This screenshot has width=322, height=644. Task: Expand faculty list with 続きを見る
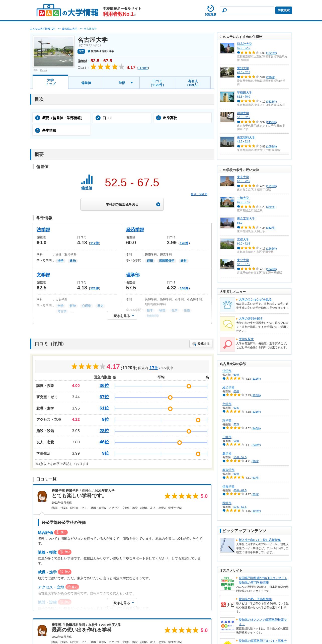(x=122, y=315)
